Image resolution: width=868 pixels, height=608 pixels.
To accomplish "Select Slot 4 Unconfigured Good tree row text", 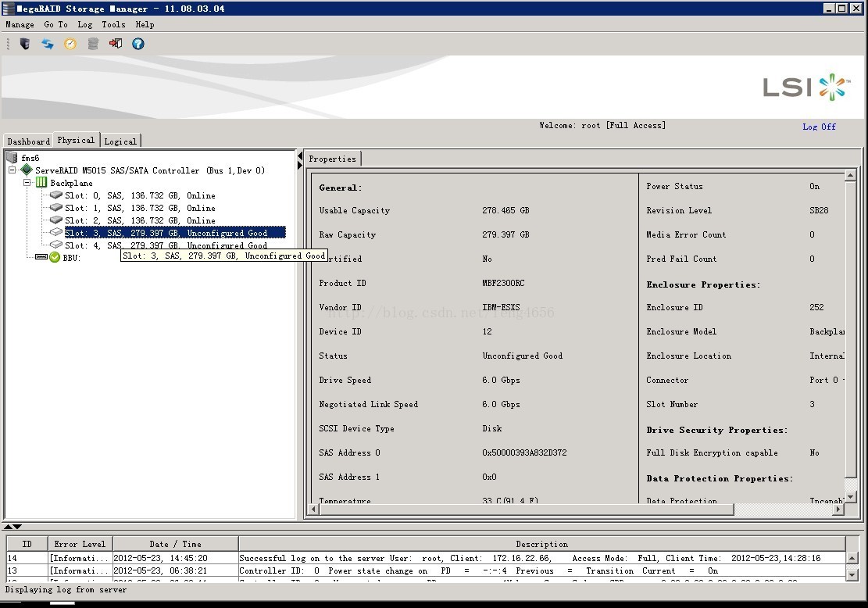I will coord(166,245).
